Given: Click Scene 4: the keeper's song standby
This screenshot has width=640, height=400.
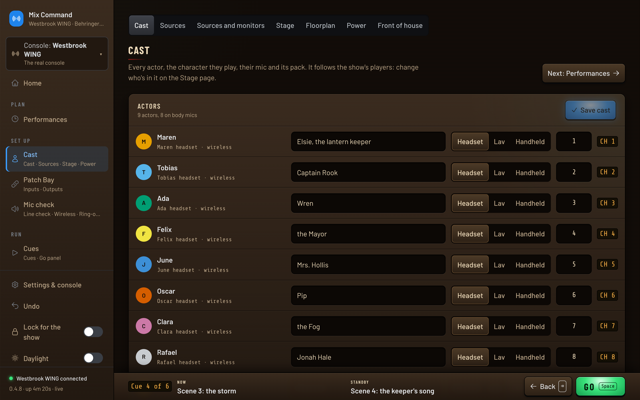Looking at the screenshot, I should [392, 391].
